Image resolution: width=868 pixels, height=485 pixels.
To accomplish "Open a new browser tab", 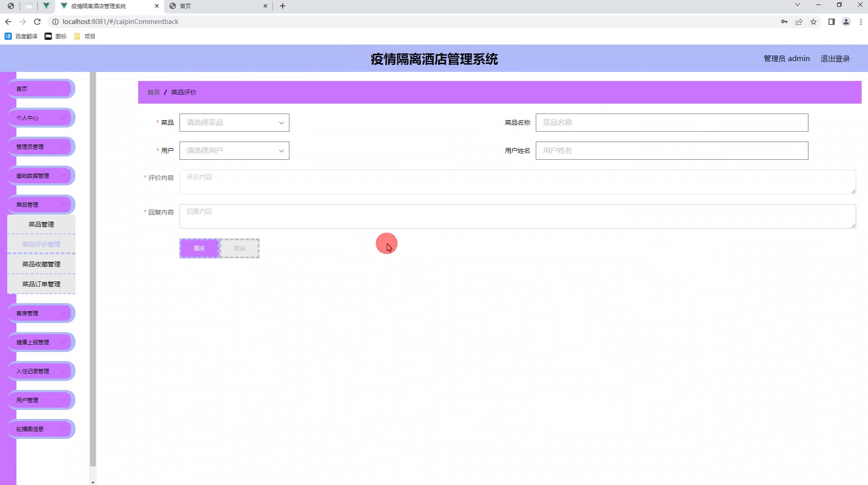I will click(283, 6).
